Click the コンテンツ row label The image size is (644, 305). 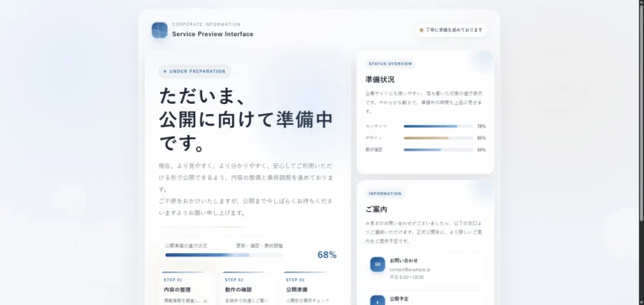click(376, 127)
